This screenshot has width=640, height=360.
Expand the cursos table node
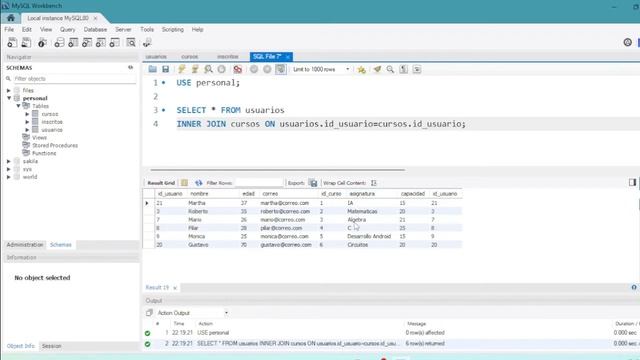click(27, 114)
